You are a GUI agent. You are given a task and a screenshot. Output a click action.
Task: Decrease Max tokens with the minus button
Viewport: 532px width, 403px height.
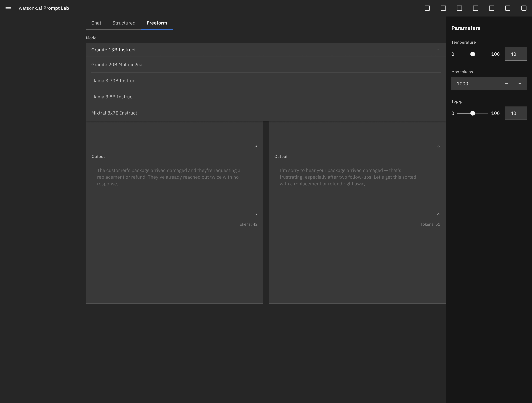coord(506,84)
